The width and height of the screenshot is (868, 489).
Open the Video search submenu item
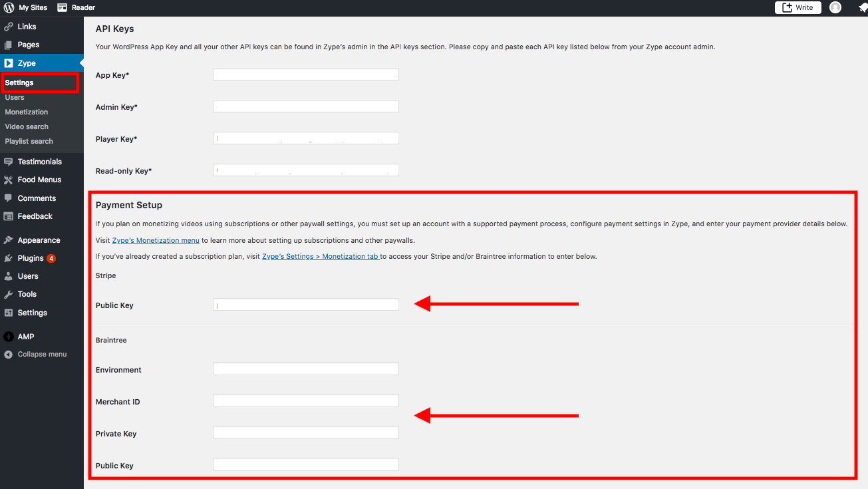[x=27, y=126]
